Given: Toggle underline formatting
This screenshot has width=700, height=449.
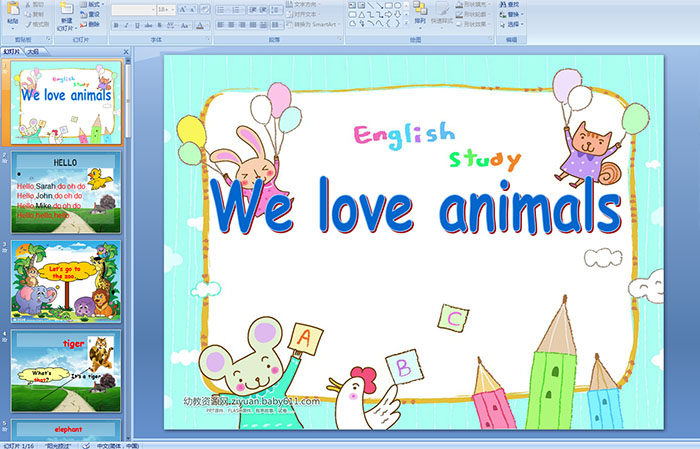Looking at the screenshot, I should (137, 25).
